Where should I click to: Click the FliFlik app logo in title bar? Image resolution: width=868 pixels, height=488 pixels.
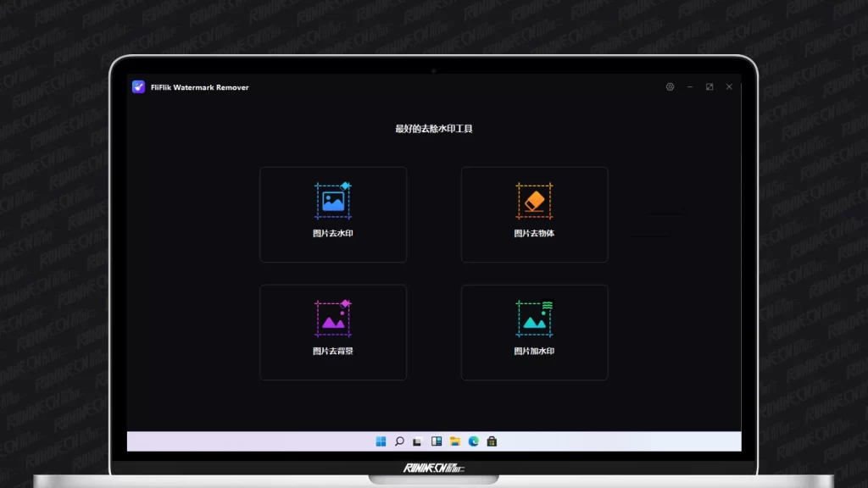139,87
